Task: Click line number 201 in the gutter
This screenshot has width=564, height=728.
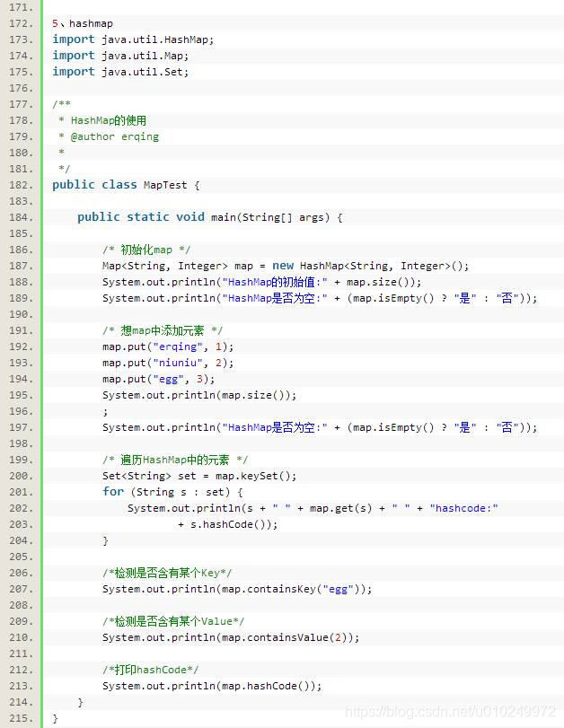Action: [21, 492]
